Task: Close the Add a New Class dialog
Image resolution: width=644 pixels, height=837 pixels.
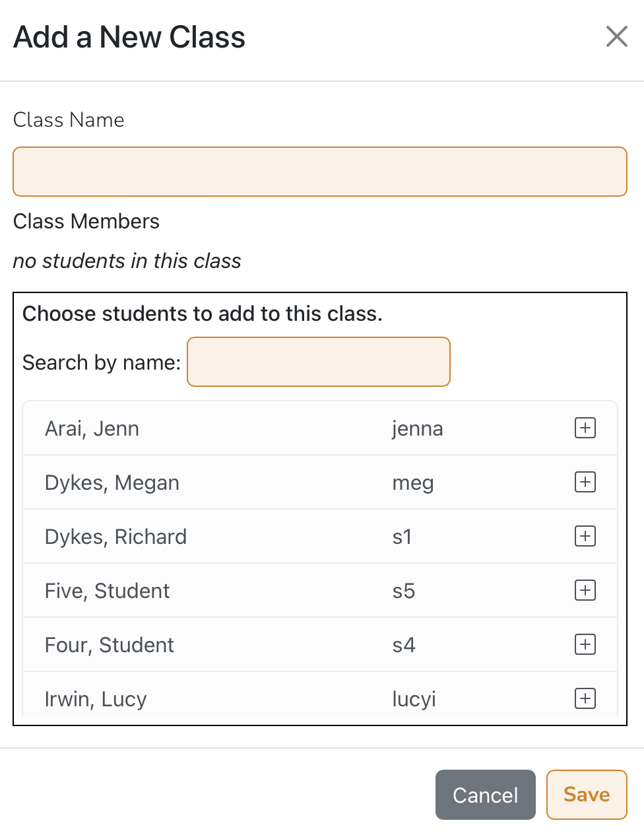Action: pyautogui.click(x=616, y=37)
